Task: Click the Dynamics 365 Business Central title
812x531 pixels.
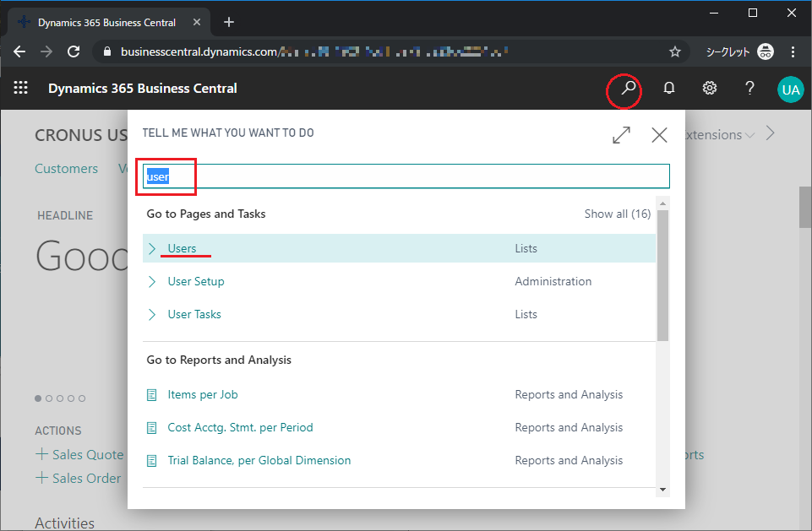Action: pos(143,89)
